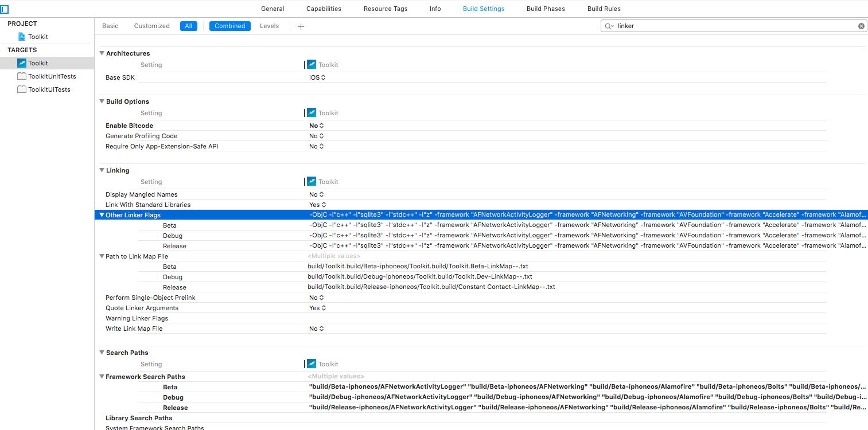Clear the linker search text
Image resolution: width=868 pixels, height=430 pixels.
[861, 26]
